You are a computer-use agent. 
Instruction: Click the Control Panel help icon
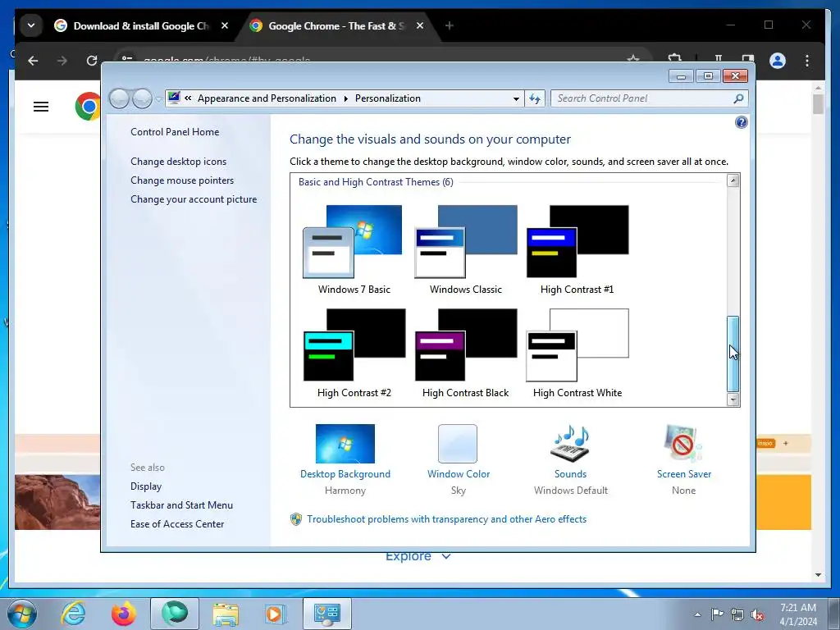(741, 123)
